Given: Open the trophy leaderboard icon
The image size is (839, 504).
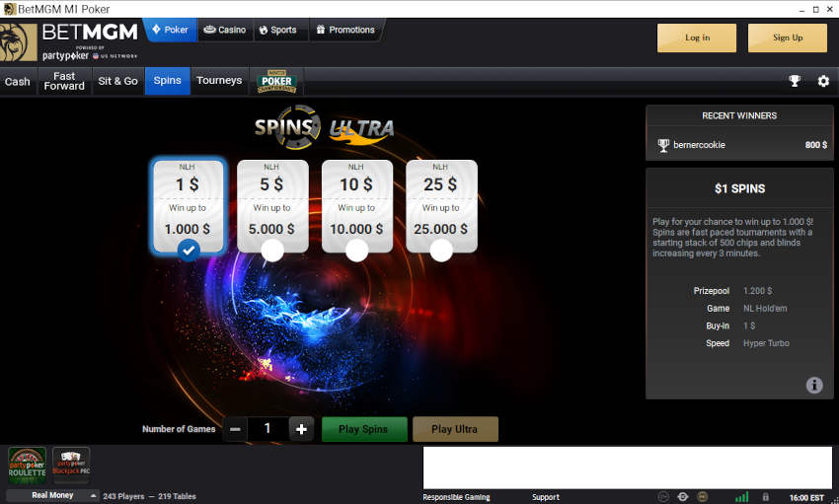Looking at the screenshot, I should 795,81.
